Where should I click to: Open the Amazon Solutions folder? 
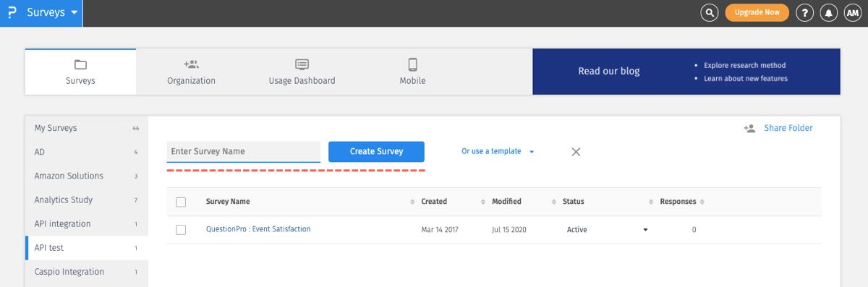[x=87, y=176]
